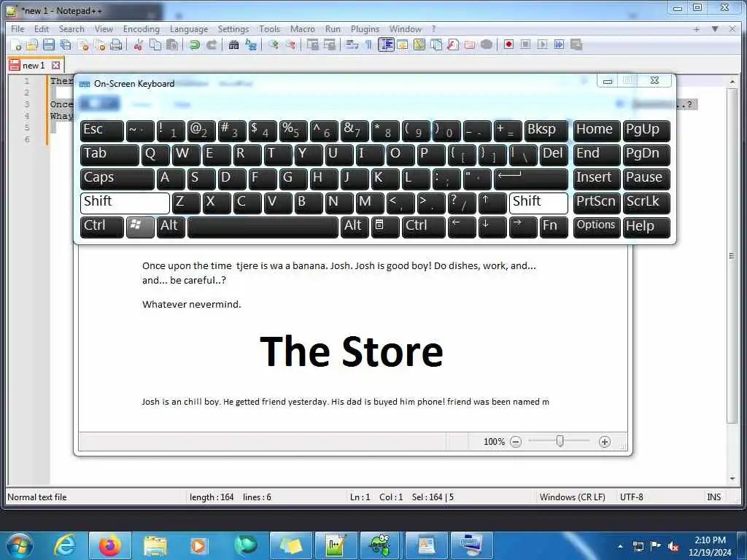Click Run Macro Multiple Times icon
The height and width of the screenshot is (560, 747).
point(560,44)
